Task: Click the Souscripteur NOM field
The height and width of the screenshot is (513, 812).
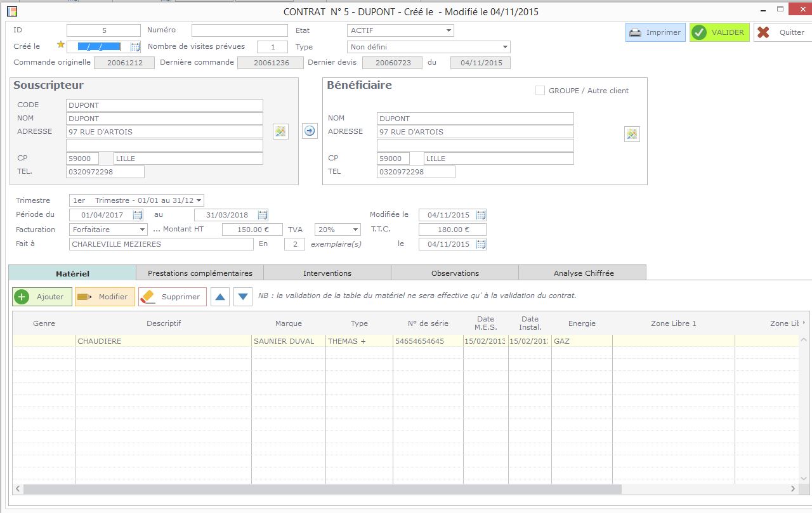Action: tap(164, 119)
